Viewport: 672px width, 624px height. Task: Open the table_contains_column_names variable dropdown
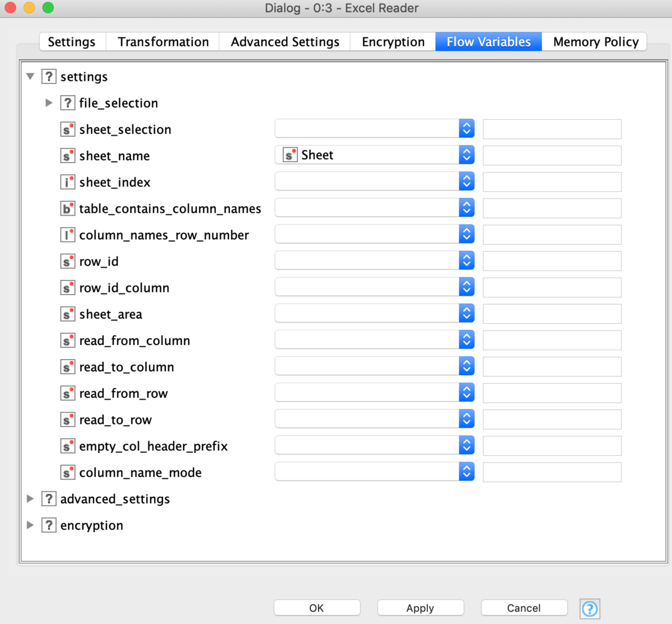pos(375,207)
